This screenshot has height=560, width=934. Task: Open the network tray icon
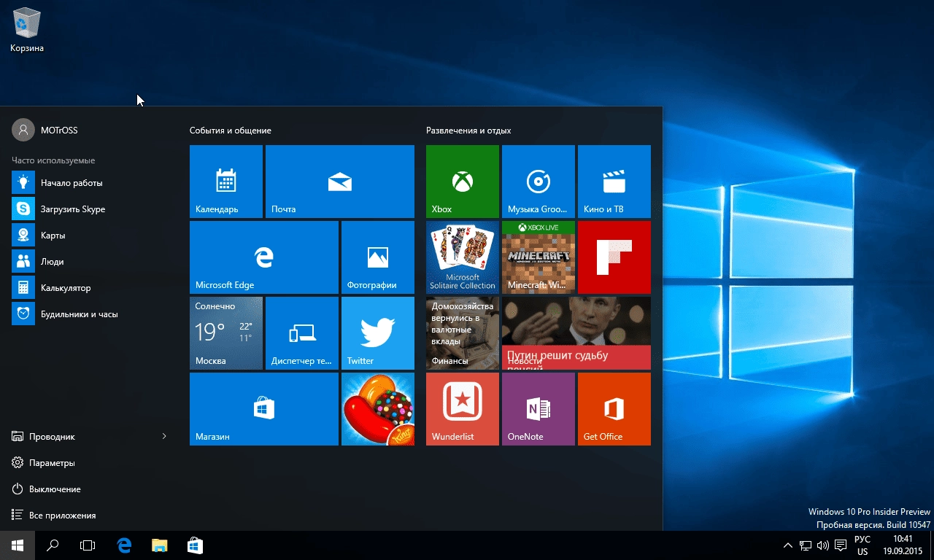point(806,545)
